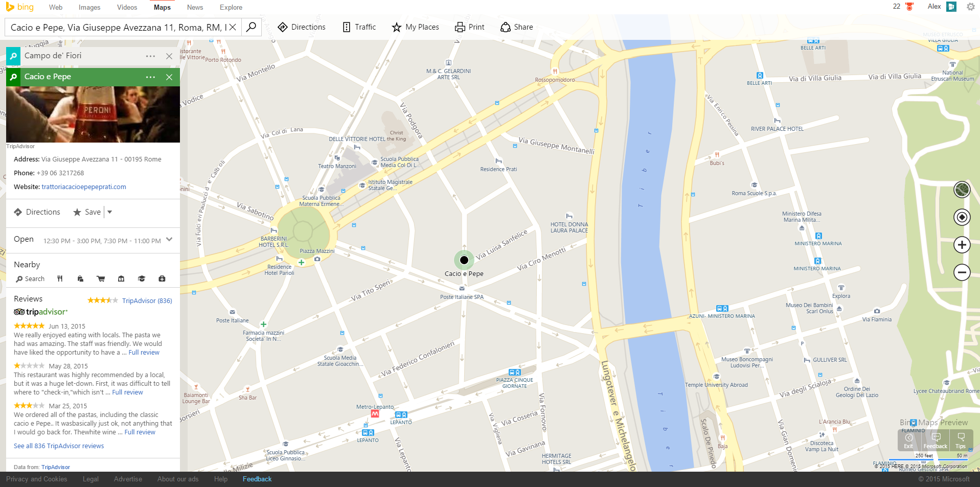Click the Piazza Mazzini camera icon
Image resolution: width=980 pixels, height=487 pixels.
(317, 259)
